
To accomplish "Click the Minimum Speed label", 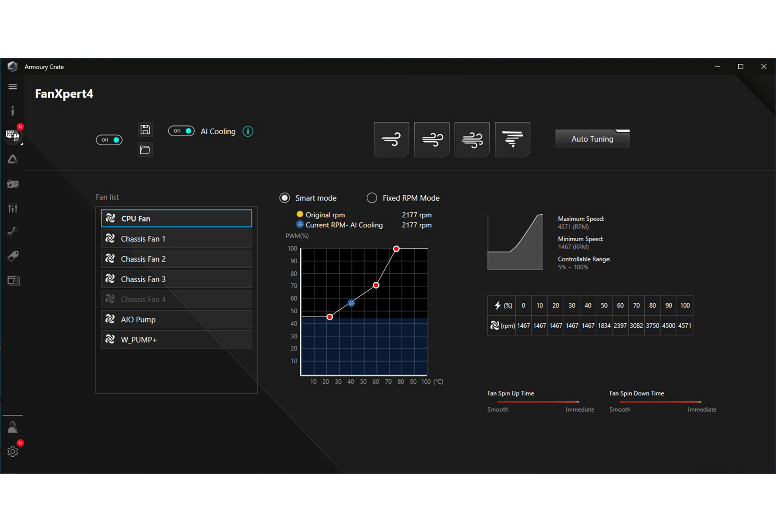I will [581, 239].
